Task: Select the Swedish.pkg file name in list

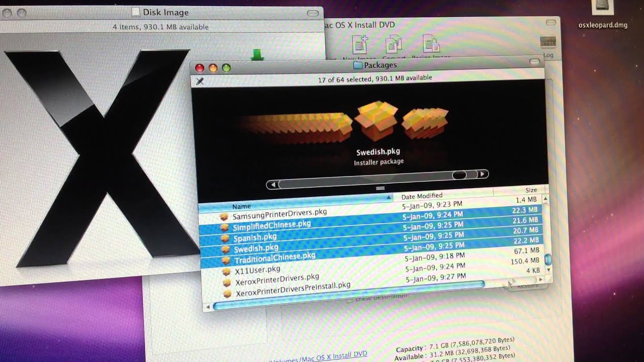Action: pos(257,248)
